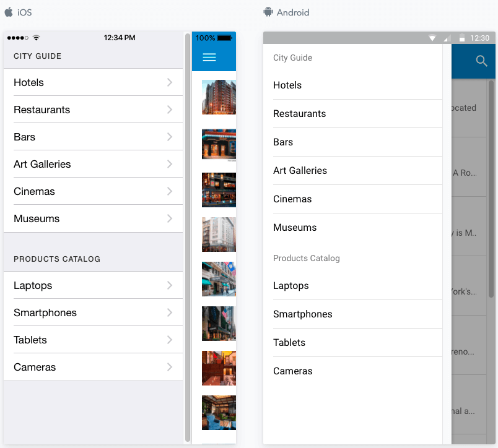498x448 pixels.
Task: Expand Tablets chevron in iOS menu
Action: click(170, 340)
